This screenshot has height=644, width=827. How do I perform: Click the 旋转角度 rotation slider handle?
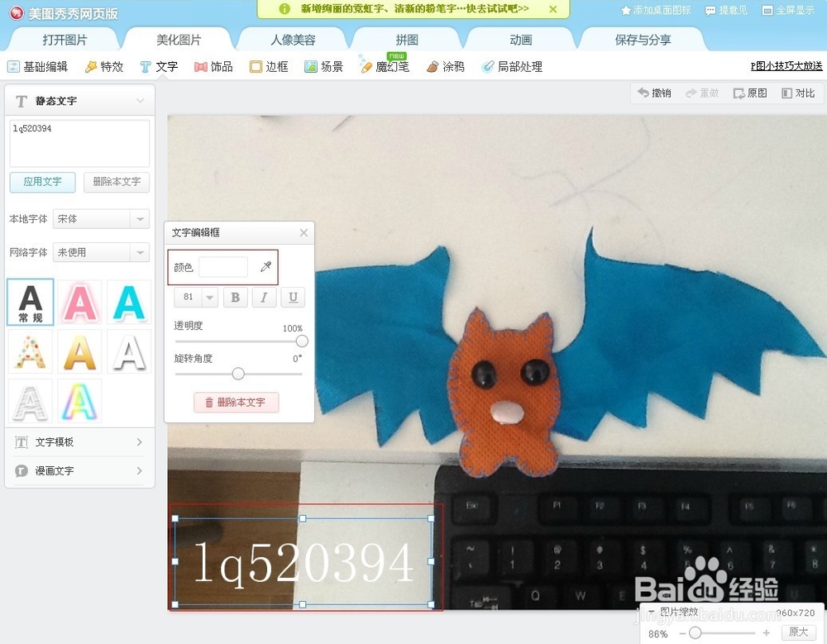pos(238,374)
